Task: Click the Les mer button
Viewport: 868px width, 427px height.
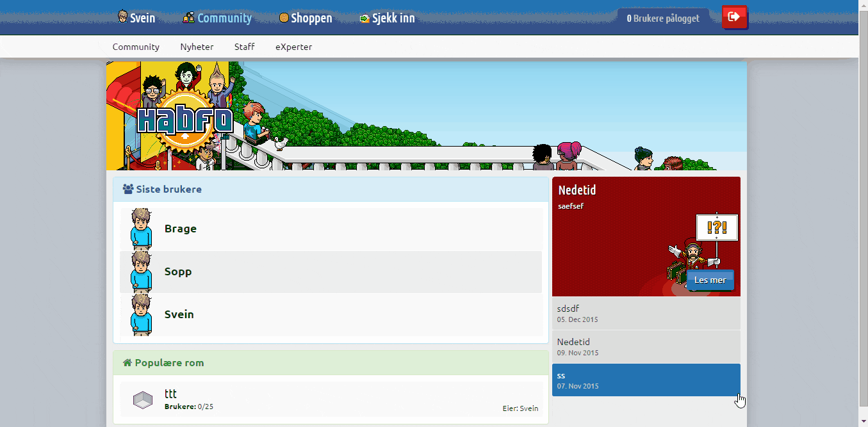Action: (x=710, y=280)
